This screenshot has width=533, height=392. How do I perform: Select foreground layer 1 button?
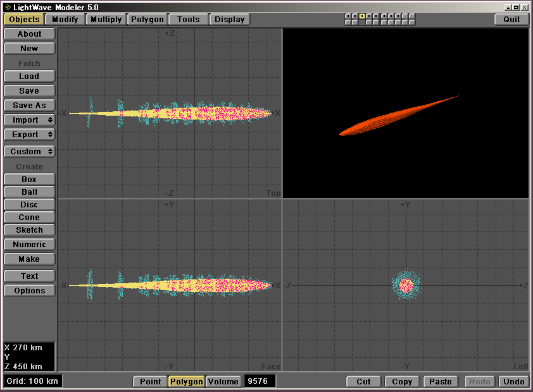[348, 16]
